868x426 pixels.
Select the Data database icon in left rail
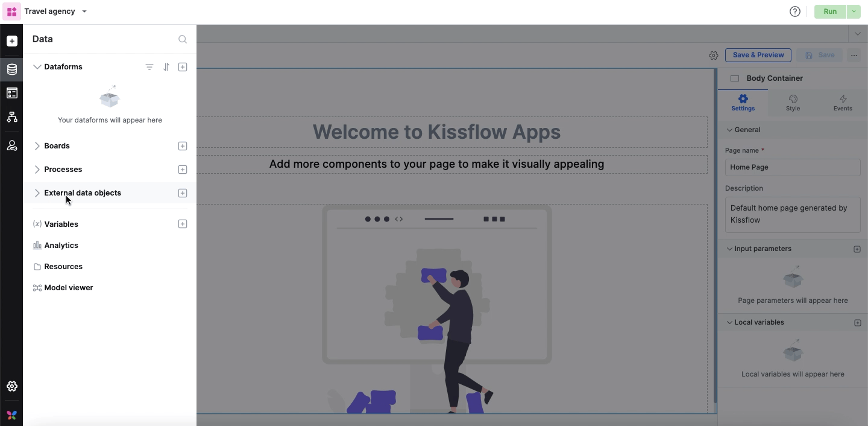coord(11,69)
